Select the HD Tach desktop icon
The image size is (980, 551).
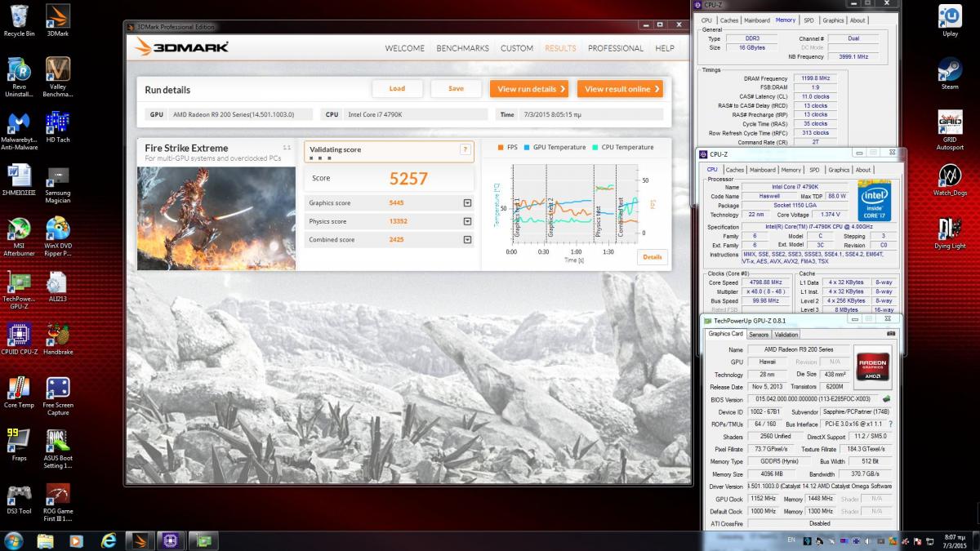pos(58,127)
